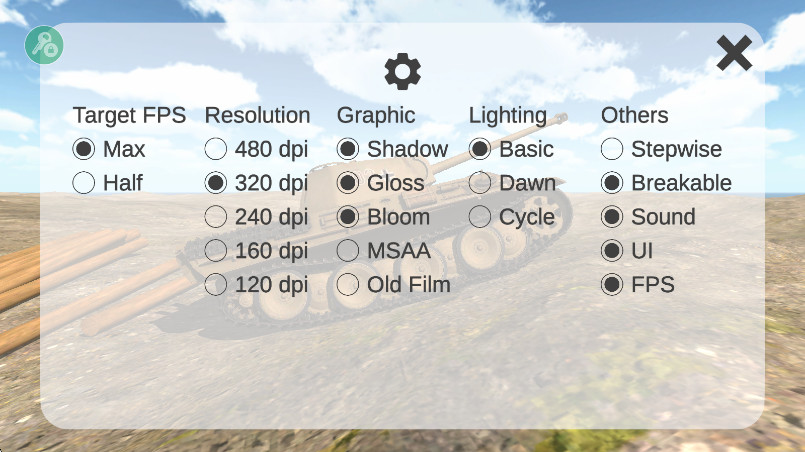Choose 320 dpi resolution
Viewport: 805px width, 452px height.
(x=216, y=183)
